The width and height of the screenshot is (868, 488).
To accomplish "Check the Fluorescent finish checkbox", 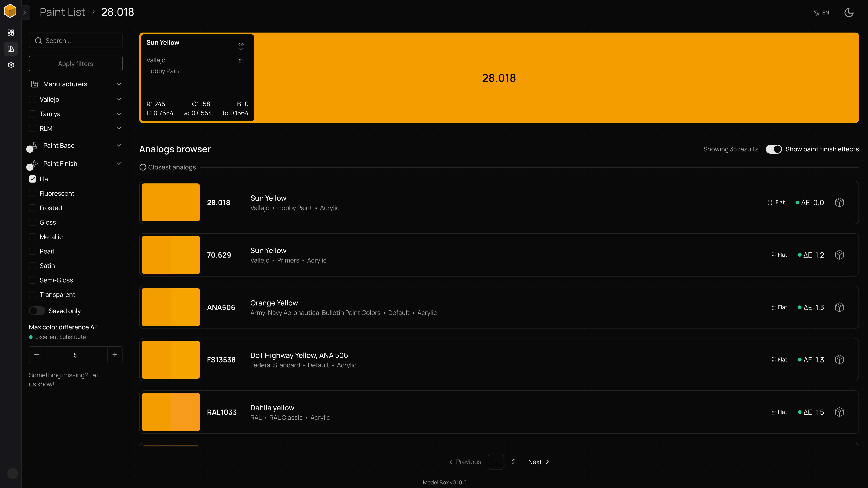I will (32, 193).
